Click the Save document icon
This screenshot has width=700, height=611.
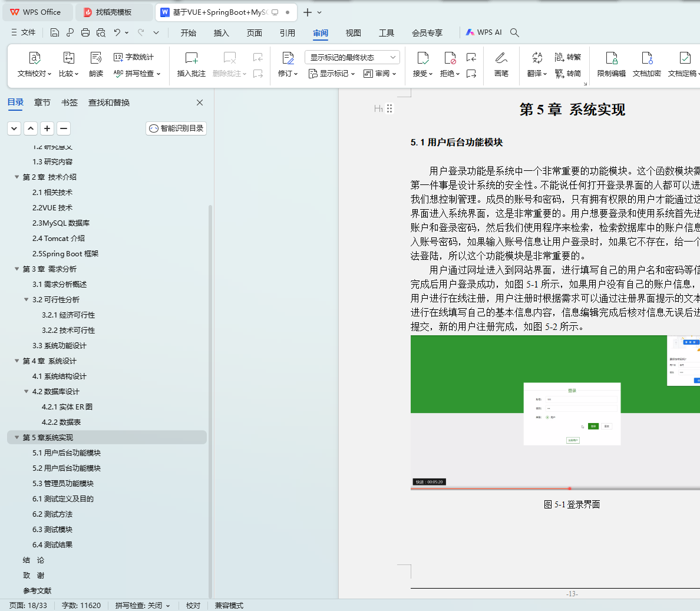click(x=54, y=32)
